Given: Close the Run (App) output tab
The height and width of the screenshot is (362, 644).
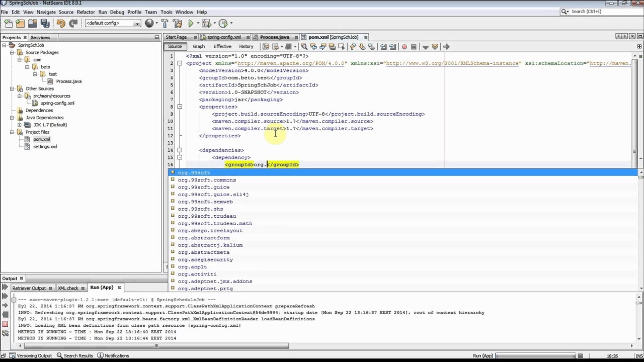Looking at the screenshot, I should pos(119,288).
